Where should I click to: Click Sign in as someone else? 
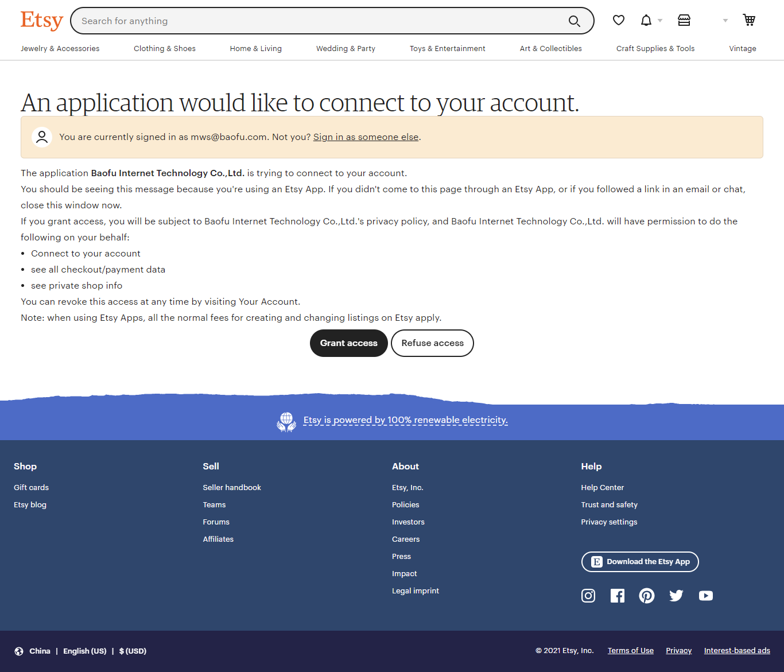pyautogui.click(x=366, y=137)
